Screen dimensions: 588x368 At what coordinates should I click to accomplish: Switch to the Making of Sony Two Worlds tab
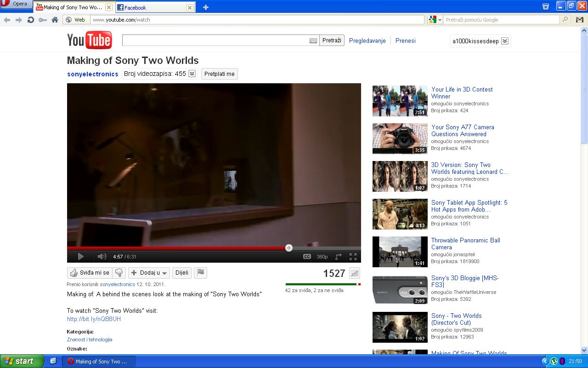73,7
